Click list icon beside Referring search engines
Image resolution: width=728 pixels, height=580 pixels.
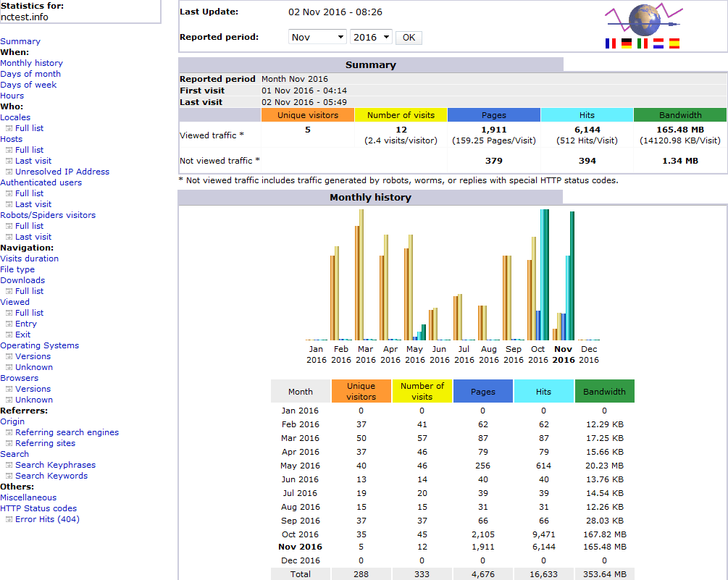click(9, 433)
